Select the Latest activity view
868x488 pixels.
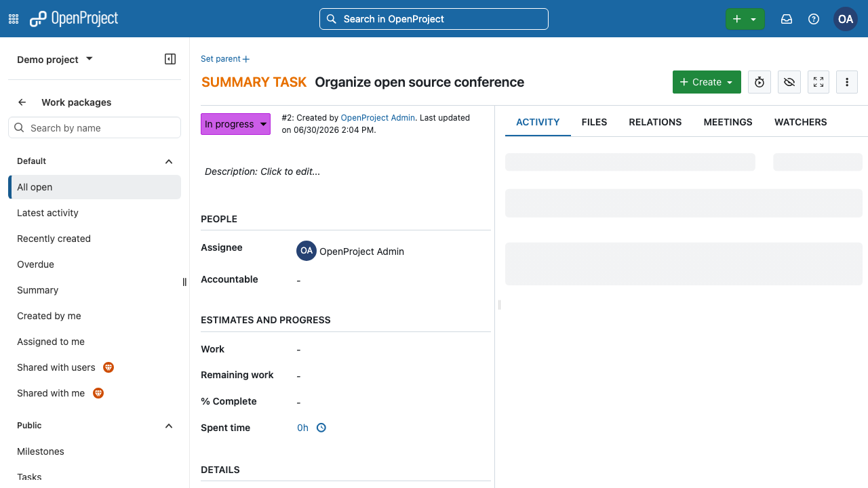tap(94, 213)
